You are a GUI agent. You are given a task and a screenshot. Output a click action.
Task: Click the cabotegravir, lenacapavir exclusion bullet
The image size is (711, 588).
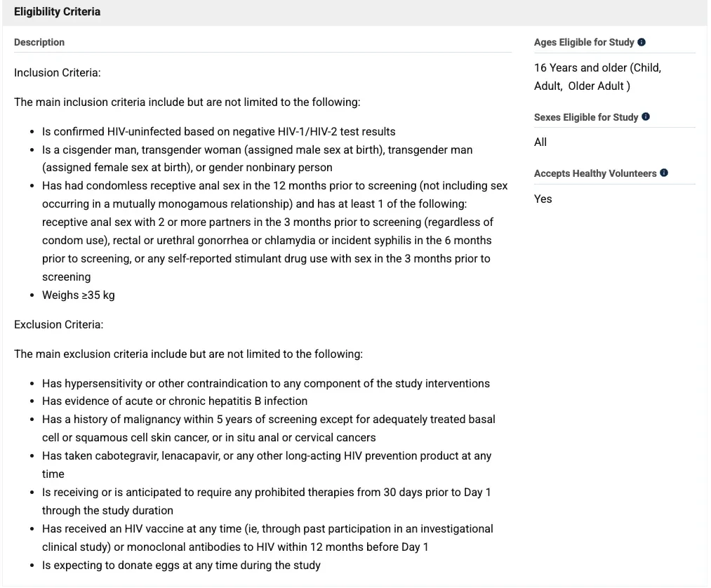point(267,465)
